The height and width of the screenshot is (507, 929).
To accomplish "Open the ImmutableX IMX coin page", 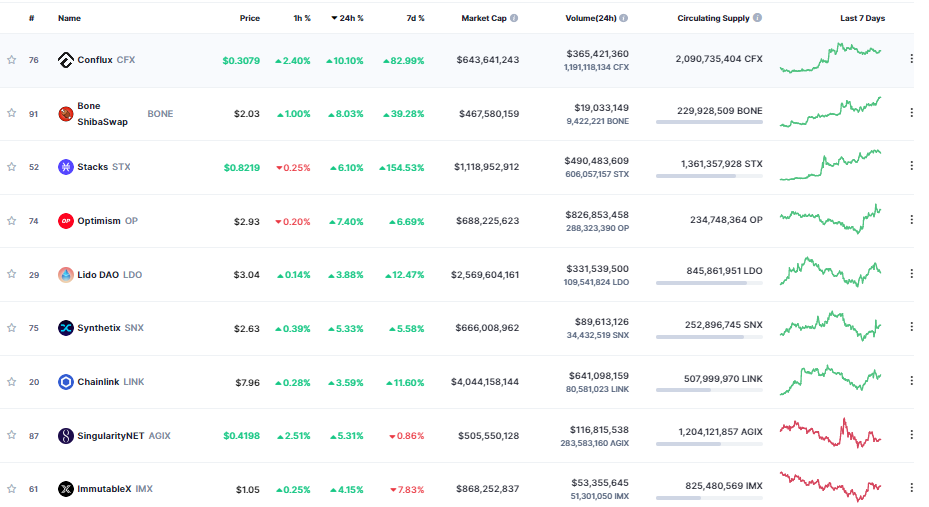I will [x=115, y=489].
